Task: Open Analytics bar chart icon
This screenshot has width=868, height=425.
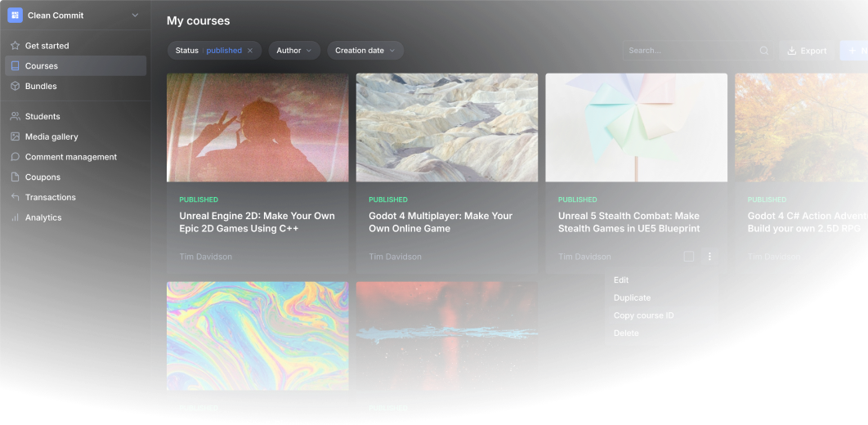Action: pyautogui.click(x=16, y=217)
